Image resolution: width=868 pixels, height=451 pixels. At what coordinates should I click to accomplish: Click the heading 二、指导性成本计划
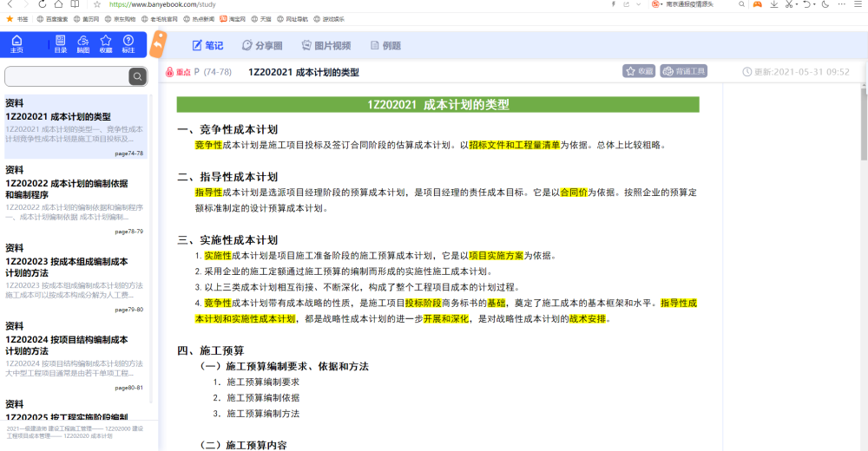pyautogui.click(x=227, y=177)
